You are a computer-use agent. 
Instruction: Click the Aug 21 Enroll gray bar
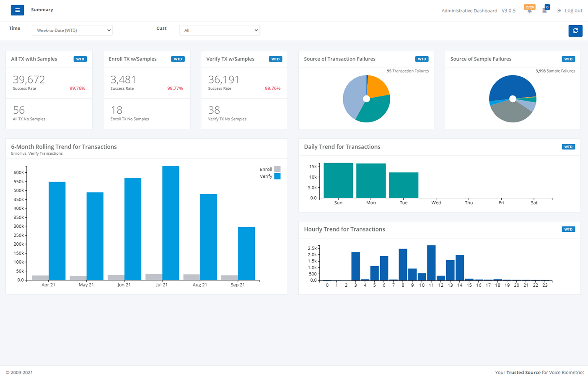(x=192, y=277)
